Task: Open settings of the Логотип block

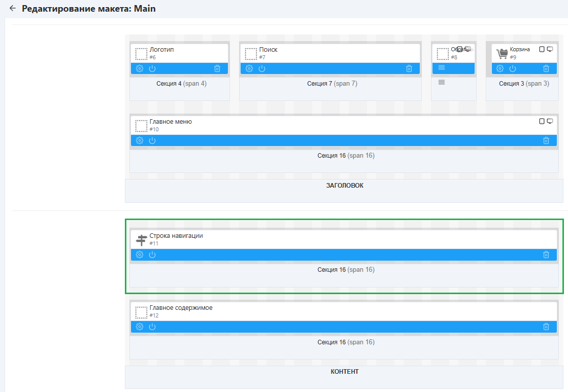Action: click(x=140, y=68)
